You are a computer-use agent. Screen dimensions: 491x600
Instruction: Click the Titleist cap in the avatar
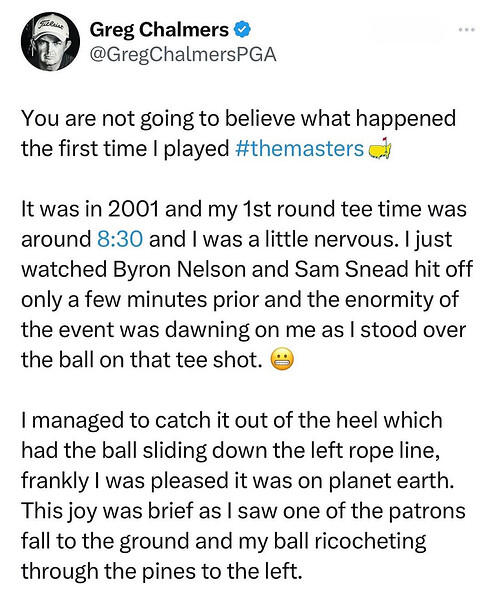pyautogui.click(x=51, y=30)
